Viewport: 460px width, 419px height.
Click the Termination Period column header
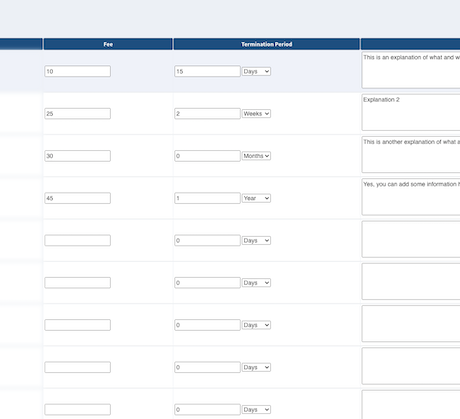267,44
